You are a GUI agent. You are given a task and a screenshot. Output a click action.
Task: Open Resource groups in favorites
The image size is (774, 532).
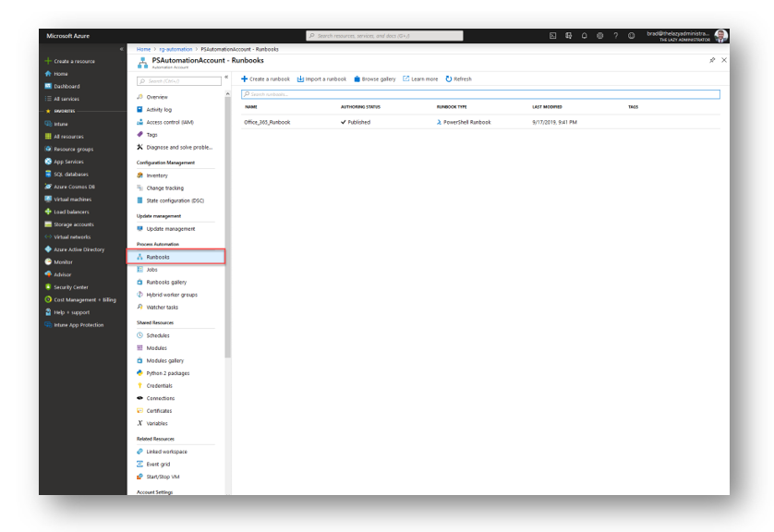point(68,149)
